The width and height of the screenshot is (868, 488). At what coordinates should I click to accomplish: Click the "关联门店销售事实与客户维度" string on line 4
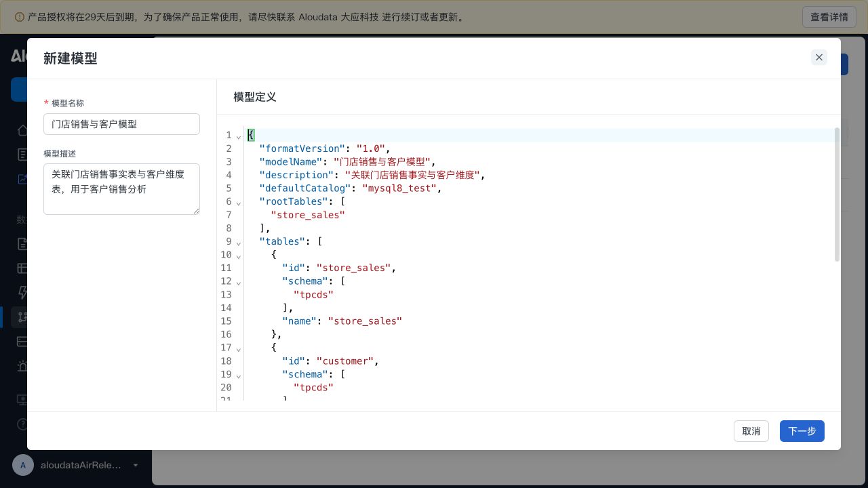click(x=412, y=175)
